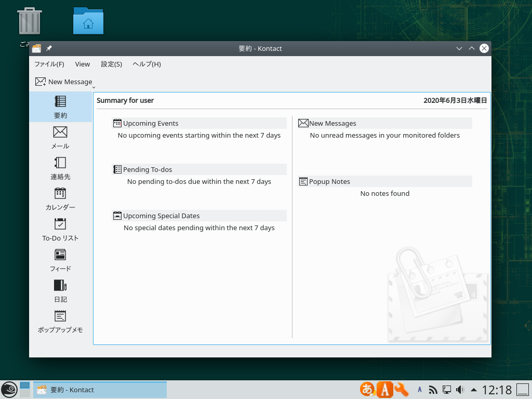Select 要約 - Kontact taskbar entry
532x399 pixels.
tap(100, 390)
